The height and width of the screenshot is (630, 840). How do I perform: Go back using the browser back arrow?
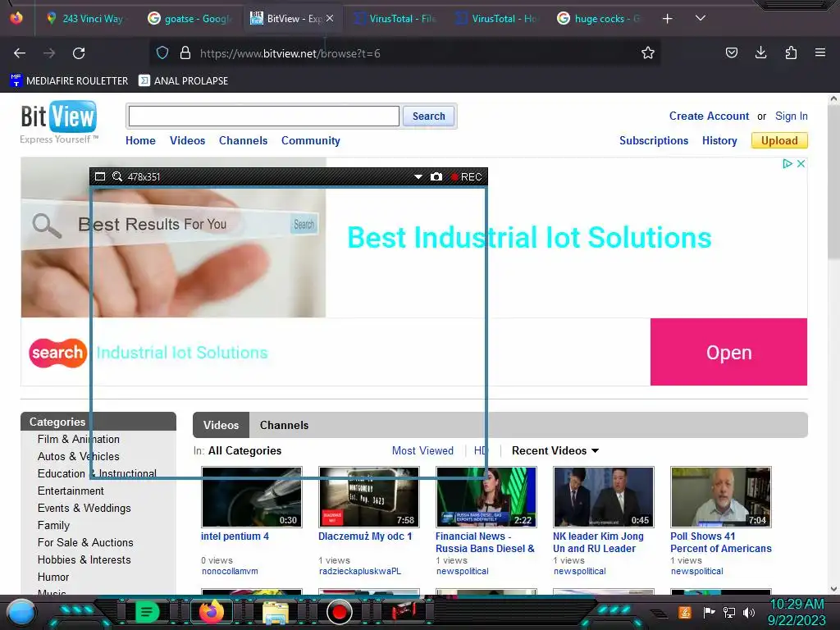(20, 53)
